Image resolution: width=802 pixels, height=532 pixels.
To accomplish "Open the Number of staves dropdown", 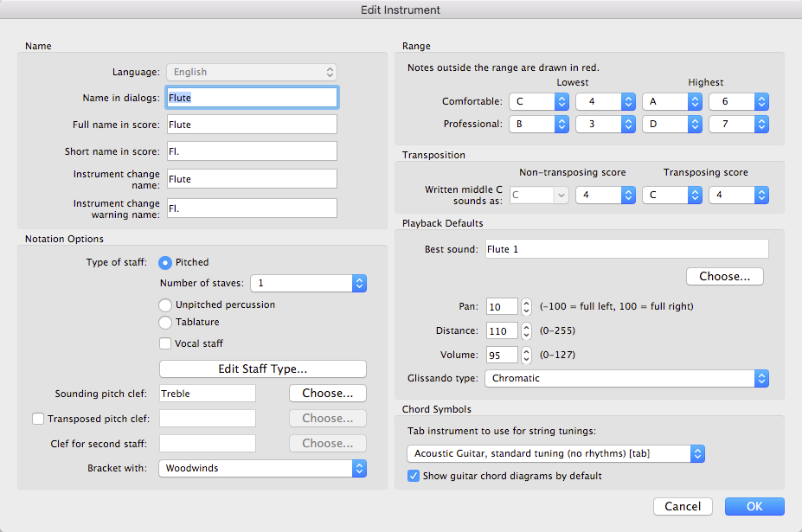I will pyautogui.click(x=308, y=283).
